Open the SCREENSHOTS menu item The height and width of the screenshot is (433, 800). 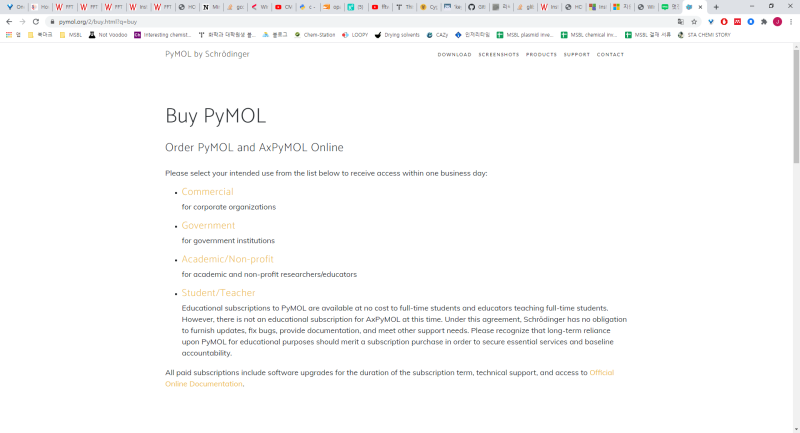coord(499,55)
